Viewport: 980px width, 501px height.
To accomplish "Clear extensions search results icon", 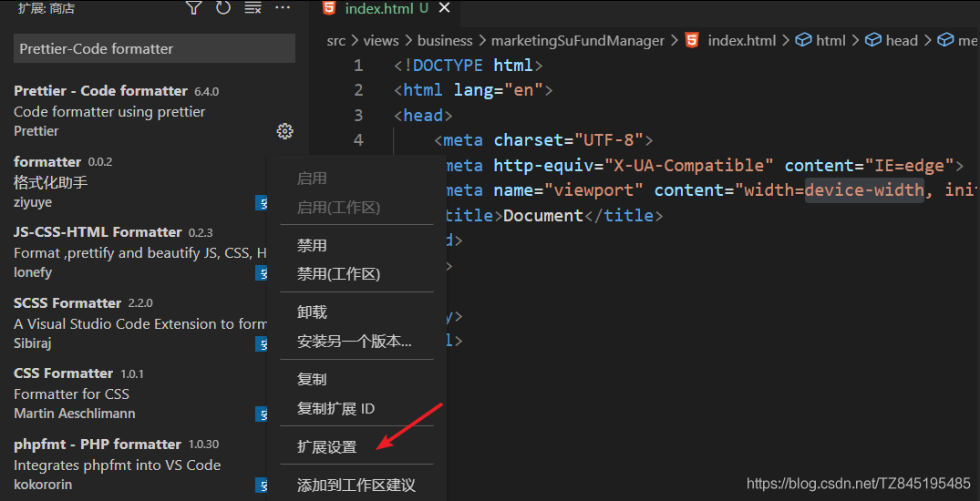I will 253,8.
